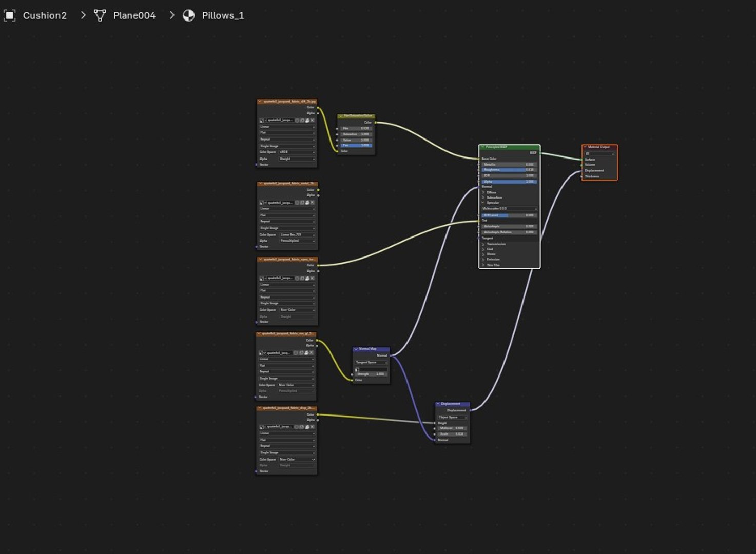This screenshot has height=554, width=756.
Task: Click the Scale field in Displacement node
Action: [452, 434]
